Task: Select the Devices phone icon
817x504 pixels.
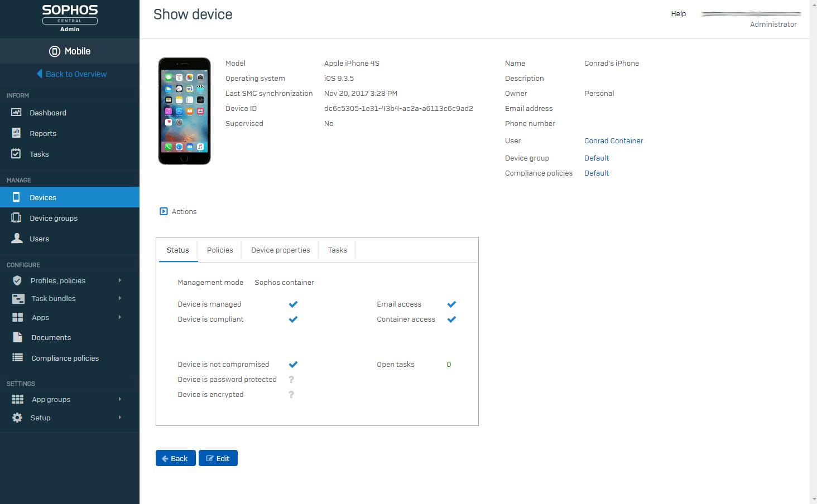Action: (16, 197)
